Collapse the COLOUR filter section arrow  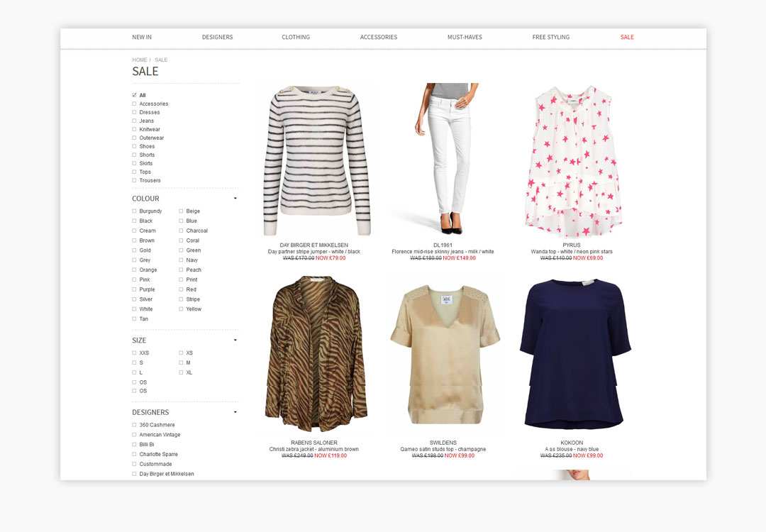coord(235,199)
